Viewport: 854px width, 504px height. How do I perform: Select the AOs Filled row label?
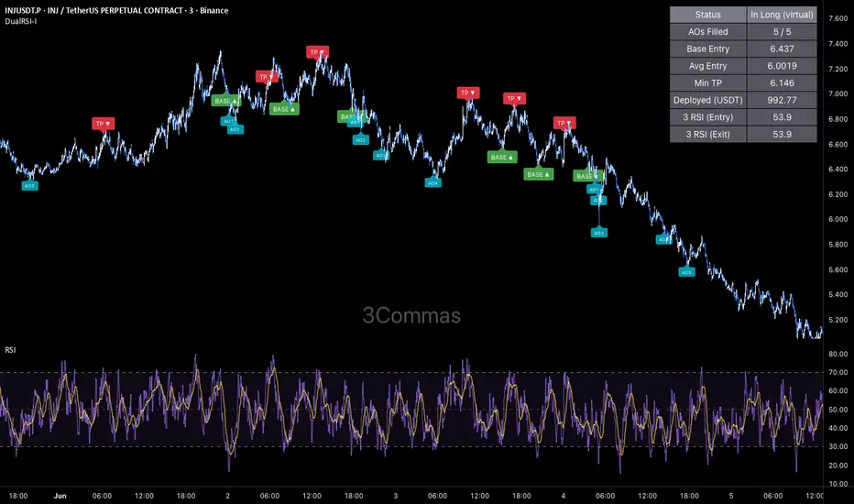tap(707, 31)
